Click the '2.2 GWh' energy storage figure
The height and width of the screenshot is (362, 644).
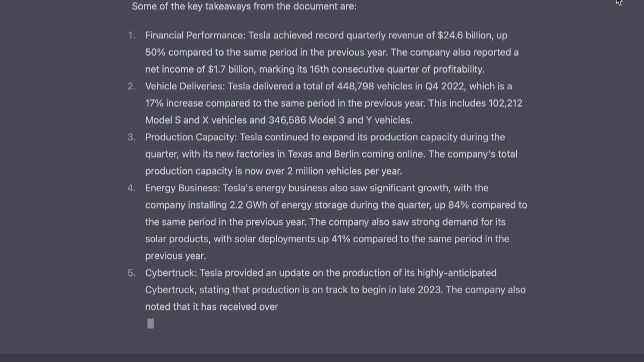pos(248,205)
